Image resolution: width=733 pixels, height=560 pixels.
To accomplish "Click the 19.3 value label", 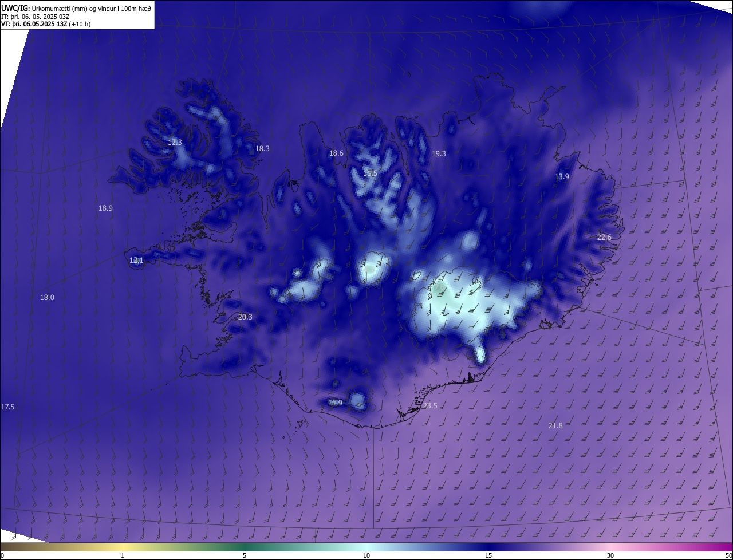I will 439,153.
